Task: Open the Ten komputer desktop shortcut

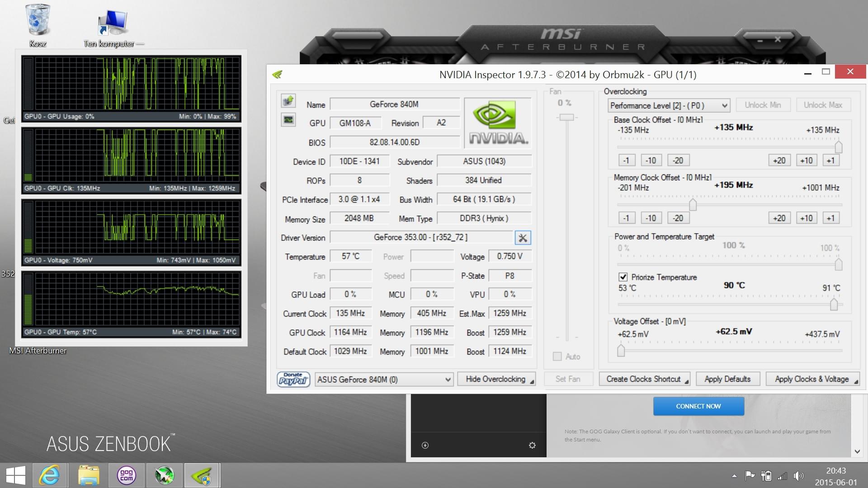Action: click(113, 28)
